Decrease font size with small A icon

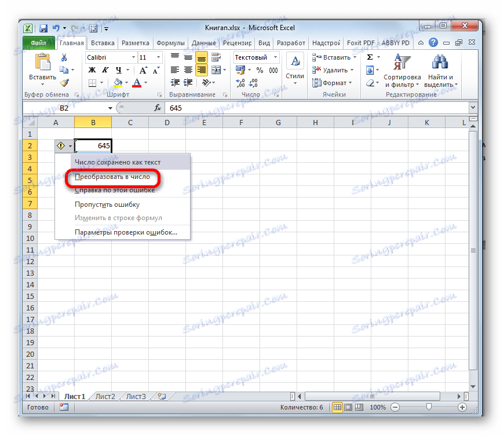[156, 70]
